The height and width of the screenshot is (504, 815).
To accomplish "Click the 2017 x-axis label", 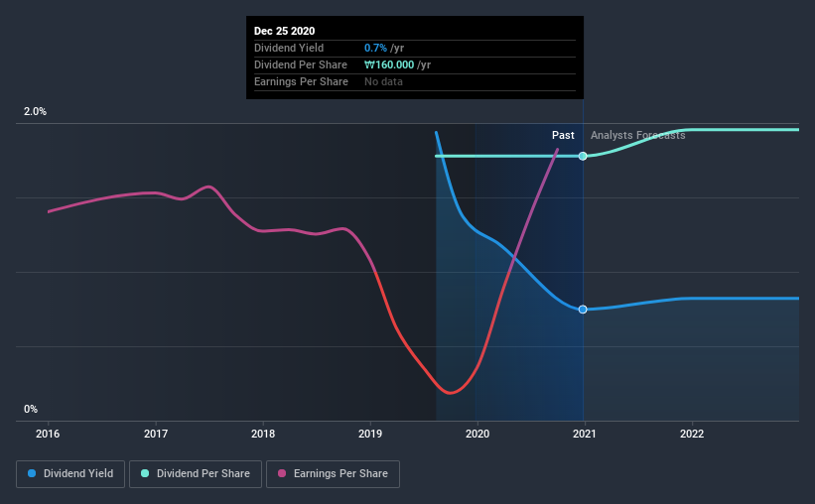I will tap(156, 434).
